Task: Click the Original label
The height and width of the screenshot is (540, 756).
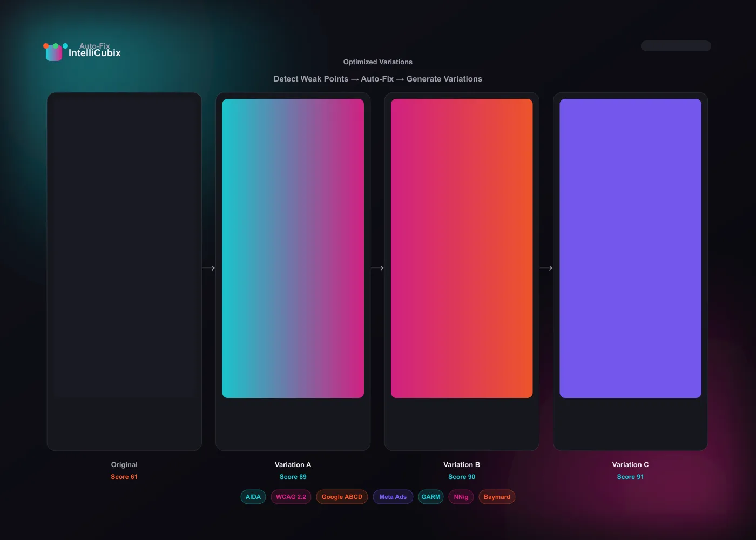Action: pos(124,464)
